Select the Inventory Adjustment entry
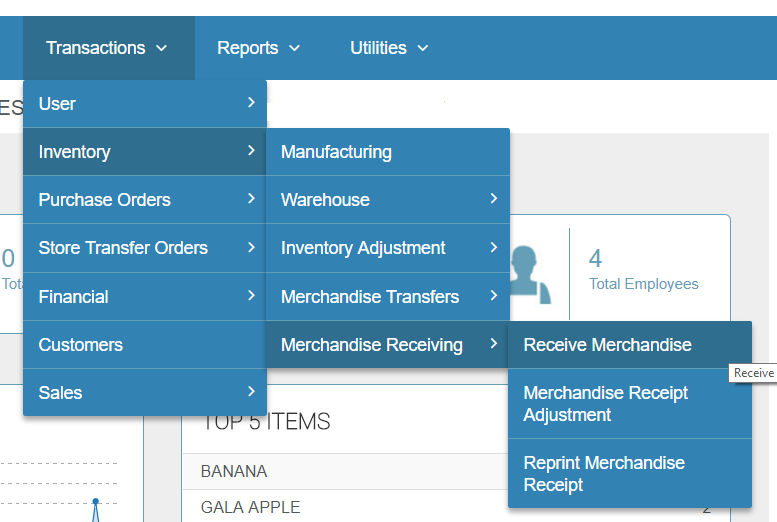Screen dimensions: 777x522 [388, 248]
